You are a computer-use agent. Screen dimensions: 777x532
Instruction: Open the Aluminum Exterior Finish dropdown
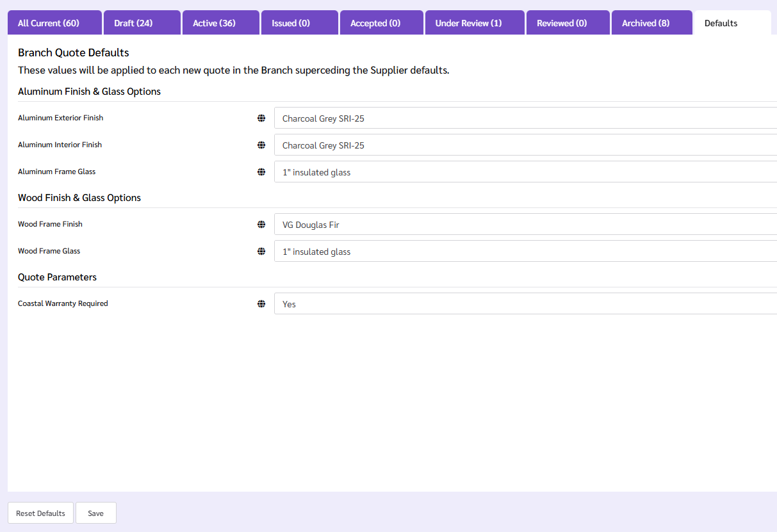pos(525,118)
